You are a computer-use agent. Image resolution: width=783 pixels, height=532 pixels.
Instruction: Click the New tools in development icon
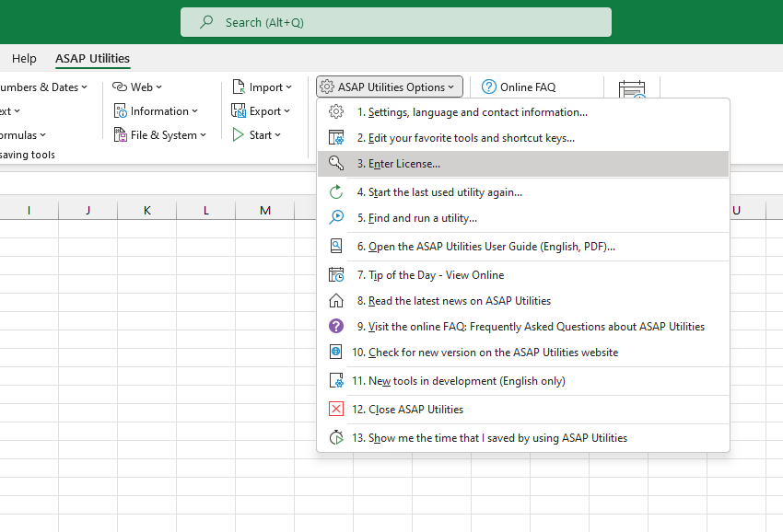(x=336, y=380)
